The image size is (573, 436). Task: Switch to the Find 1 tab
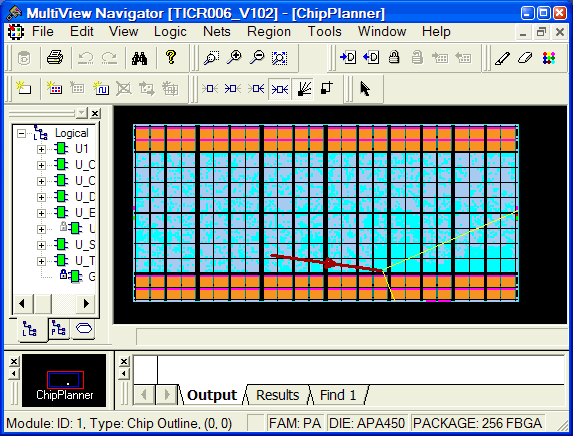click(338, 395)
